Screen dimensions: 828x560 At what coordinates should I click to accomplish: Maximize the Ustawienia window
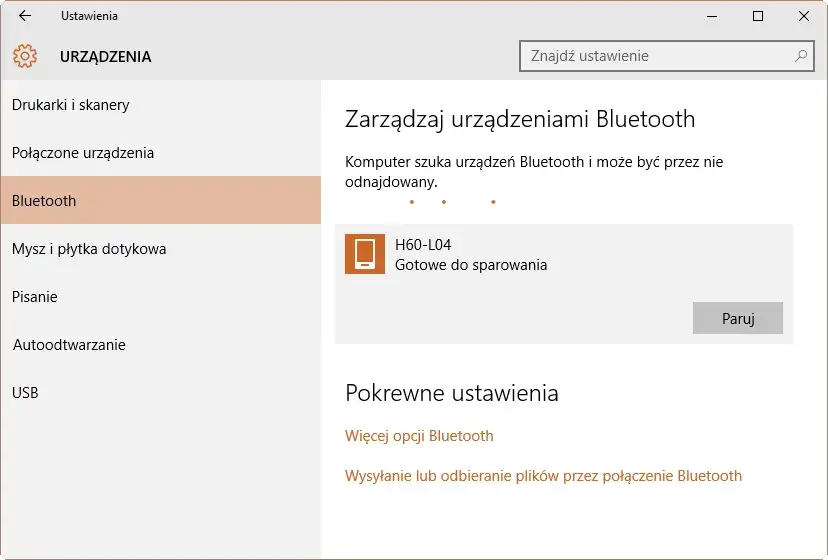(x=758, y=16)
